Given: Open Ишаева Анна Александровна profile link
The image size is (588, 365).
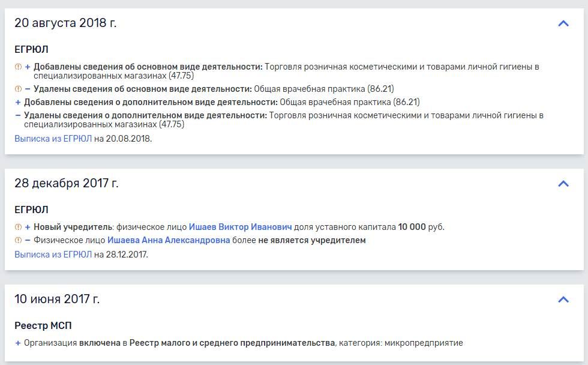Looking at the screenshot, I should 169,240.
